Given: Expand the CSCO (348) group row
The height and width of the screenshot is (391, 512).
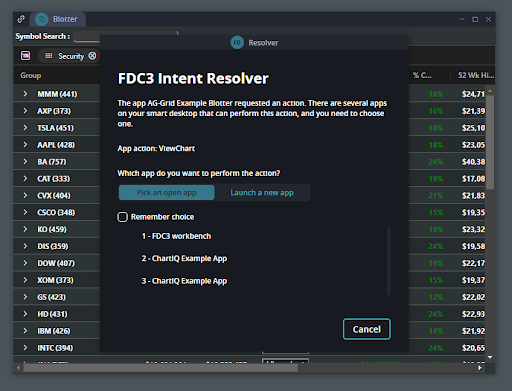Looking at the screenshot, I should pyautogui.click(x=25, y=212).
